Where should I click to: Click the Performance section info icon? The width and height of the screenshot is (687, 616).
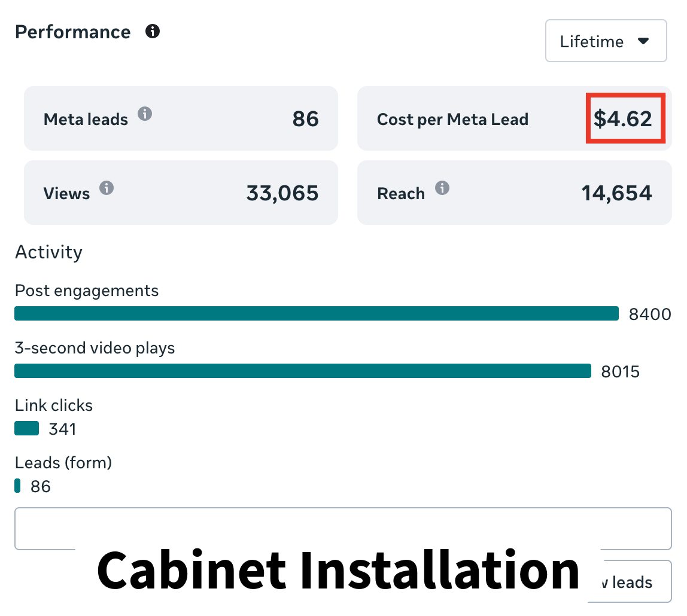153,32
